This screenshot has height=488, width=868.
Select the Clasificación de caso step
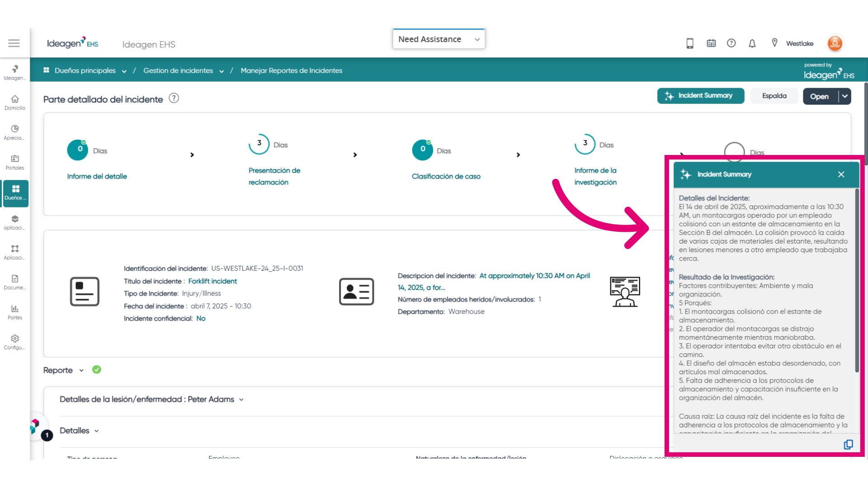[446, 176]
